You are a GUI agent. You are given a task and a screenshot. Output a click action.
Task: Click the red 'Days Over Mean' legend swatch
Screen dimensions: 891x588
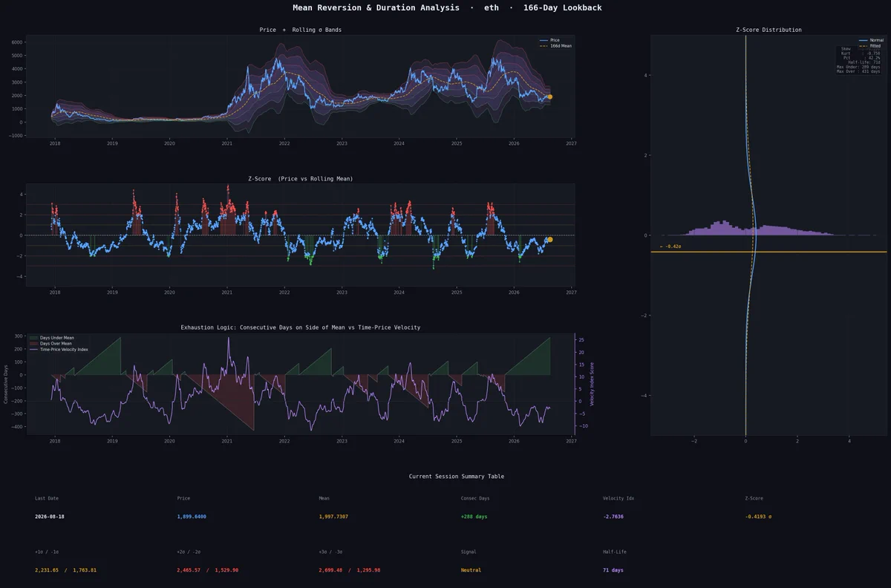[33, 344]
